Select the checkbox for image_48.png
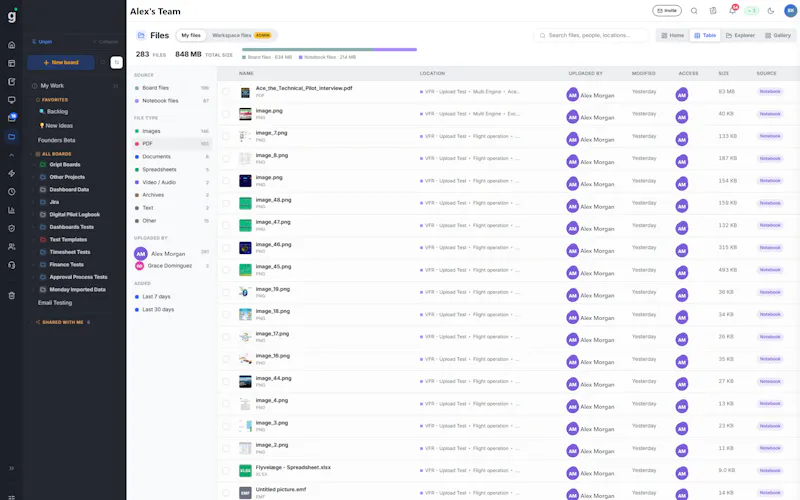Screen dimensions: 800x500 click(x=226, y=203)
